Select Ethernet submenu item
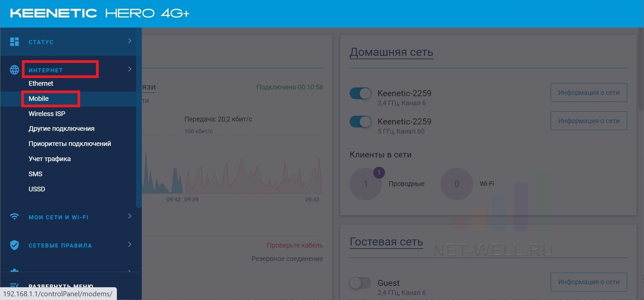This screenshot has height=300, width=644. (41, 83)
